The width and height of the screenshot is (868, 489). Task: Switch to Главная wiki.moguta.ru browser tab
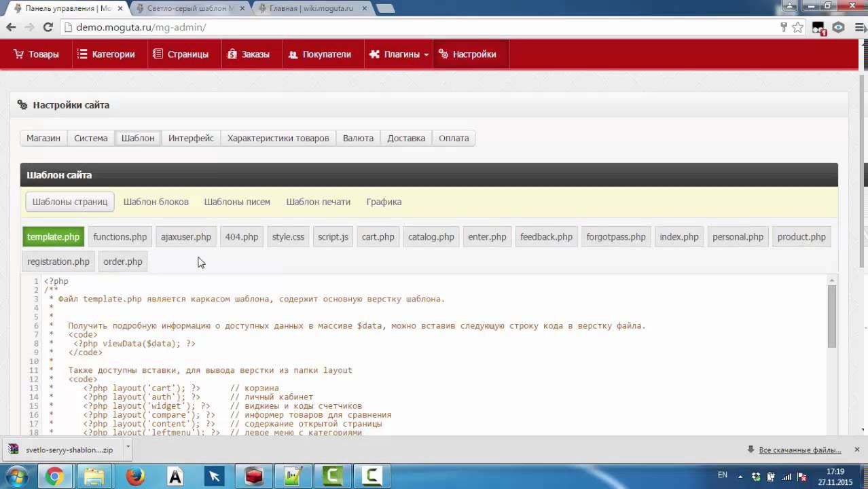click(311, 8)
